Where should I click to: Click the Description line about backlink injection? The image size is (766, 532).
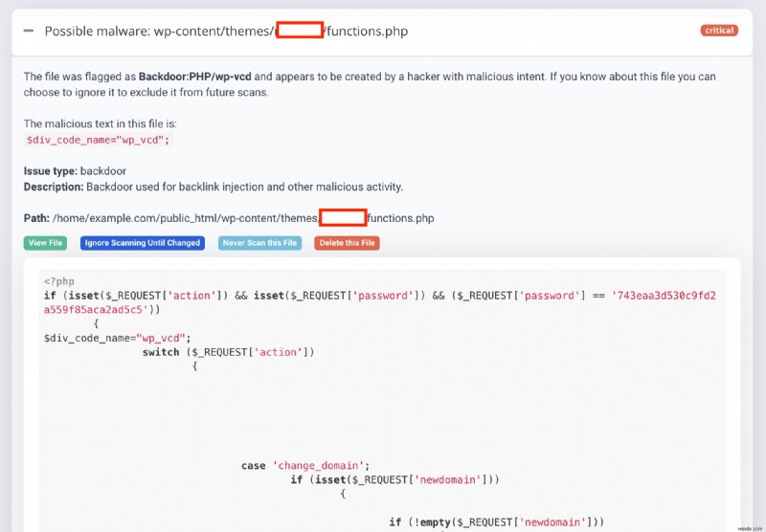[x=213, y=187]
